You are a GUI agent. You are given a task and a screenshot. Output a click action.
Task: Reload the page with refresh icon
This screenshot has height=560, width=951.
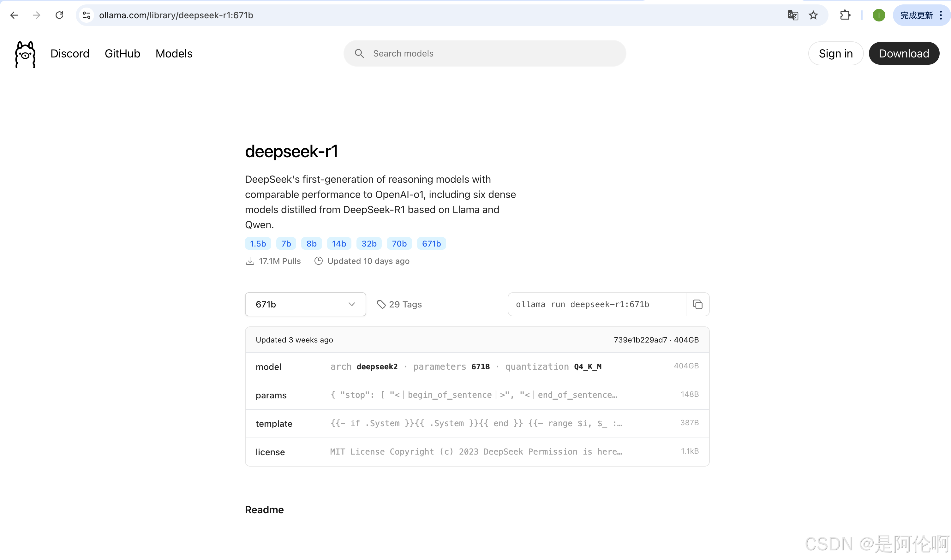59,15
